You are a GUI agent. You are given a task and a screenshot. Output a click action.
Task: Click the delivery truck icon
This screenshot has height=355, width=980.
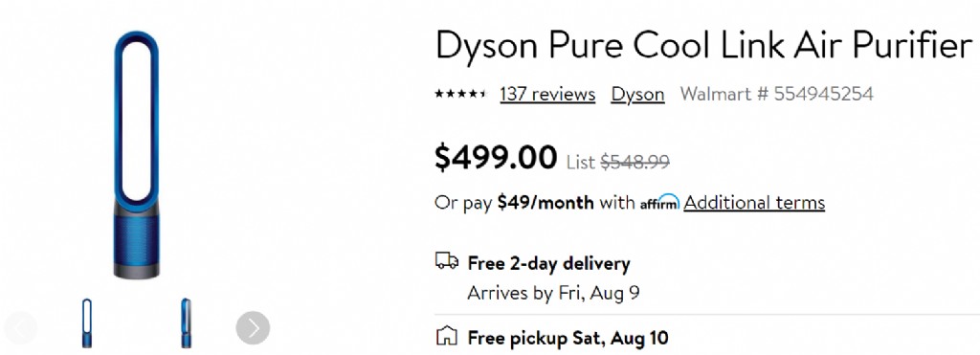coord(447,260)
